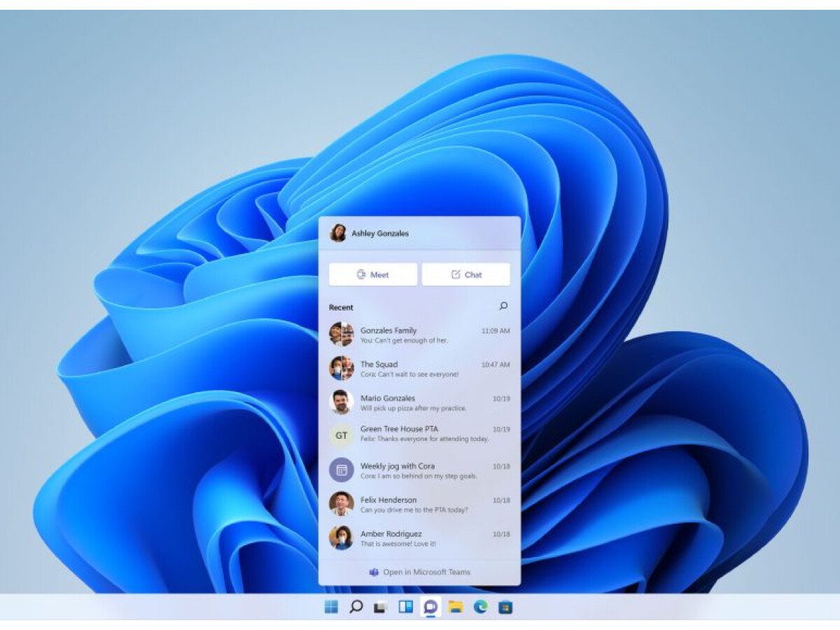This screenshot has height=630, width=840.
Task: Toggle the Teams Chat taskbar icon
Action: (430, 607)
